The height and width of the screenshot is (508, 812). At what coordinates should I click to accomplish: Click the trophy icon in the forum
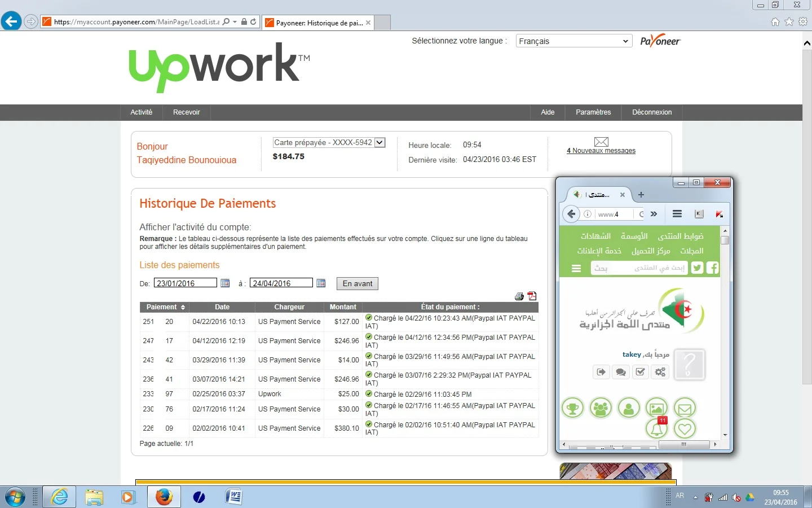click(572, 408)
